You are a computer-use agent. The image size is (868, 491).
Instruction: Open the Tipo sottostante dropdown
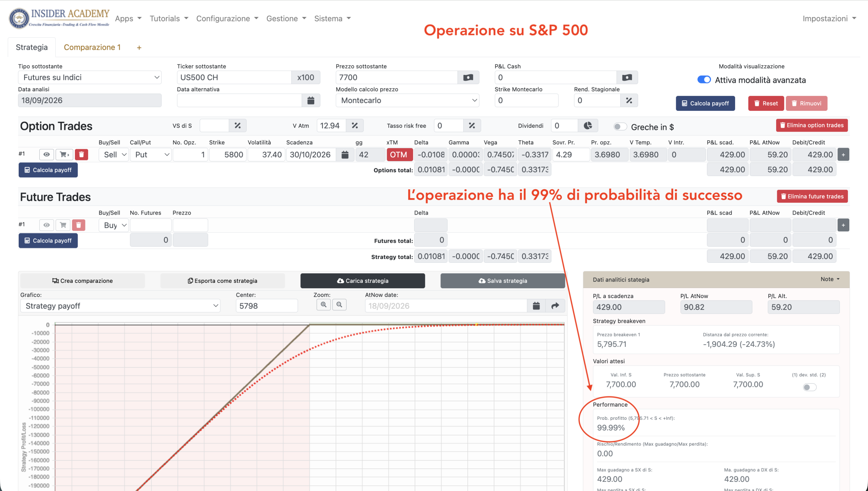click(x=90, y=77)
